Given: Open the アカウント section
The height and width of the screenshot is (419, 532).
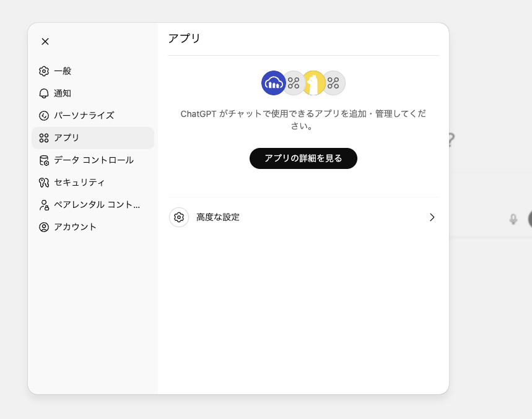Looking at the screenshot, I should tap(93, 227).
